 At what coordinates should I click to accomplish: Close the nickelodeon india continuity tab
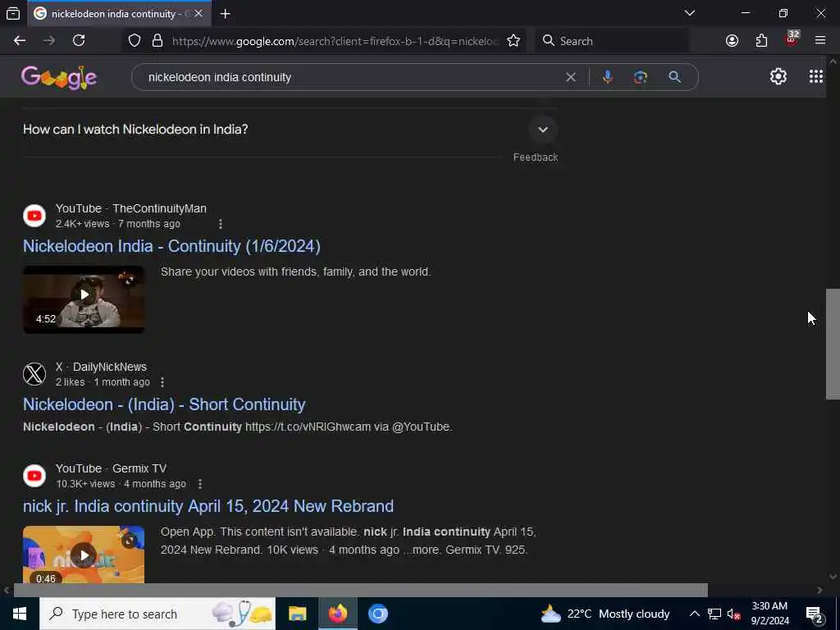click(x=199, y=13)
